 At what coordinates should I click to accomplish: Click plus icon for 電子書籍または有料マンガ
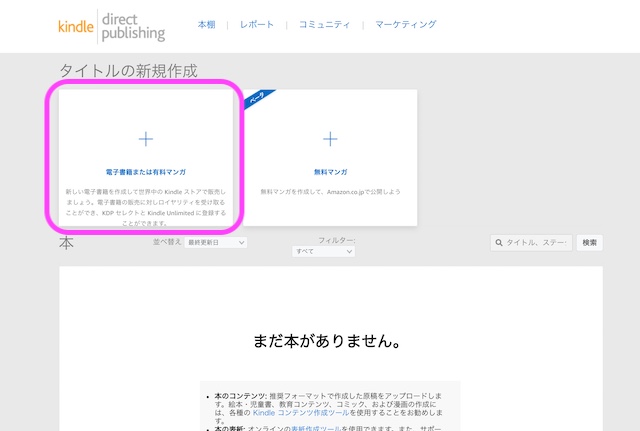tap(145, 139)
